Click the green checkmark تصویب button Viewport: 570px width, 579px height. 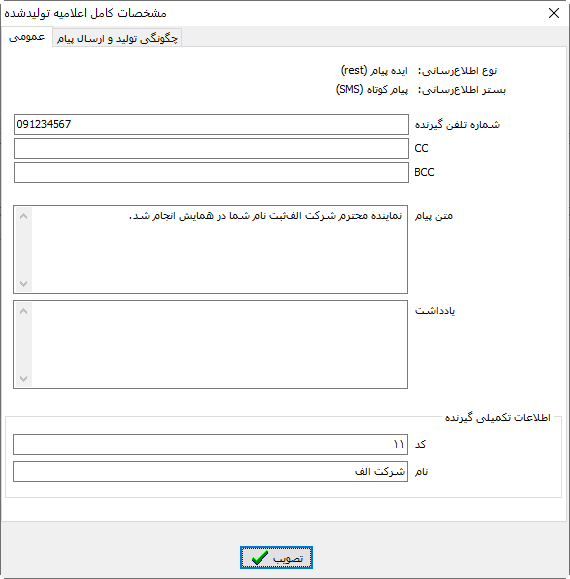pos(276,558)
